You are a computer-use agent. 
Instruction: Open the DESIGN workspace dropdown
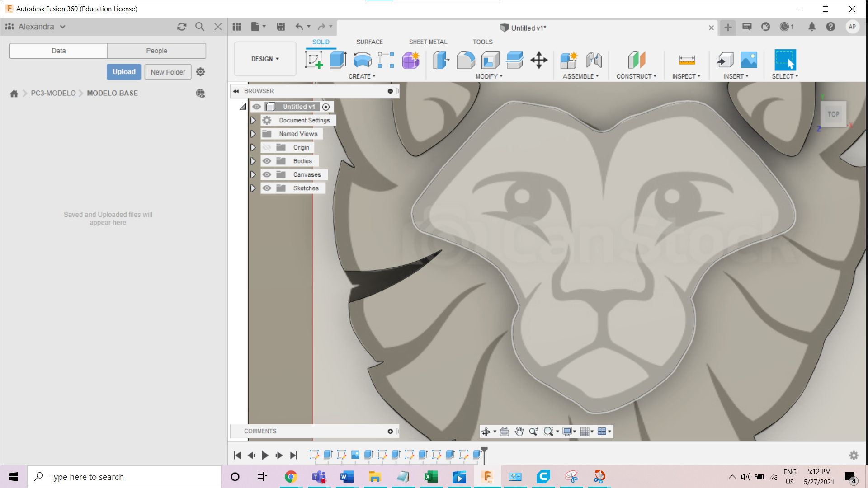point(265,59)
